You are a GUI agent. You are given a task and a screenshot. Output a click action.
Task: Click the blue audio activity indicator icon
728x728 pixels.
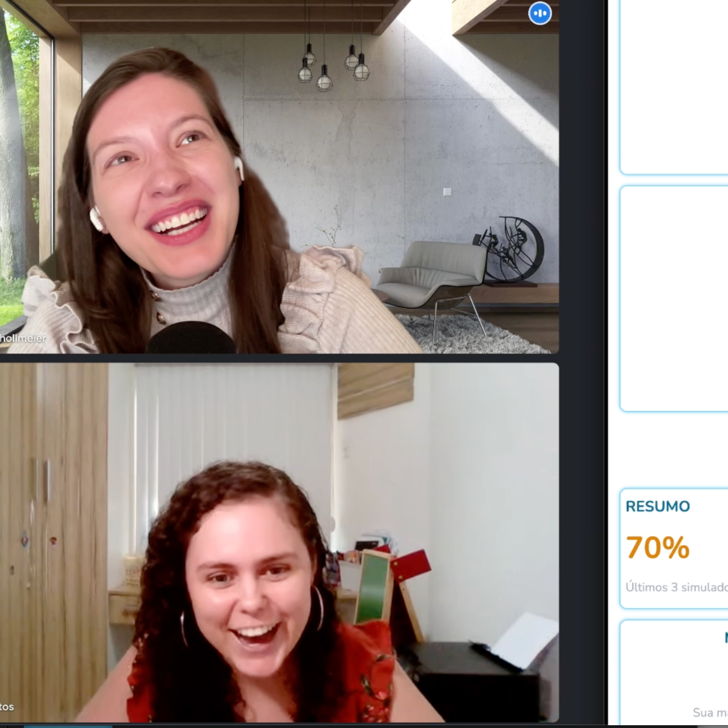(x=540, y=14)
